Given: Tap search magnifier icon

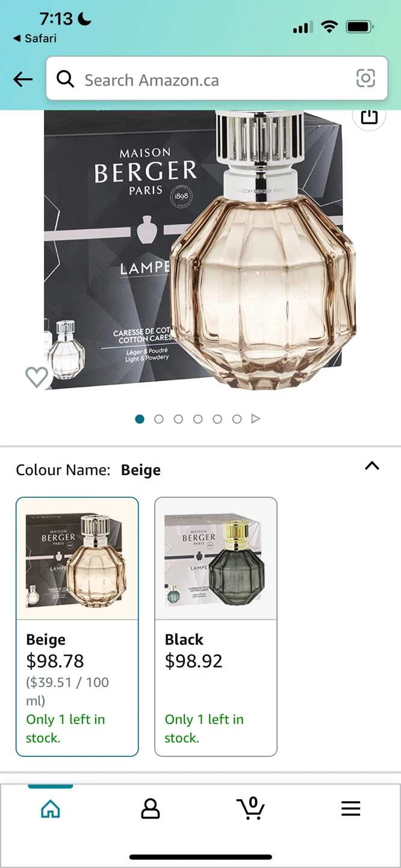Looking at the screenshot, I should point(65,78).
